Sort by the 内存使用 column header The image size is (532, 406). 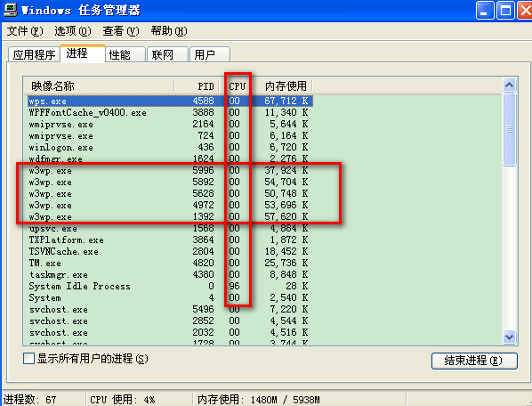click(x=286, y=86)
